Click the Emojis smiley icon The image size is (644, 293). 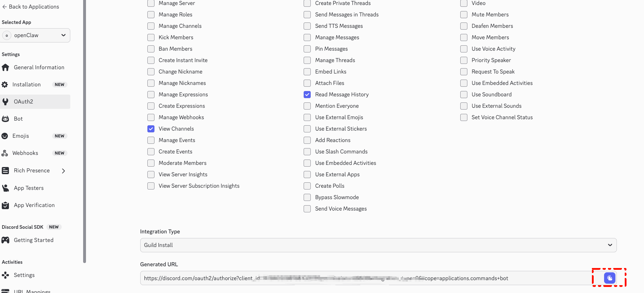click(5, 136)
